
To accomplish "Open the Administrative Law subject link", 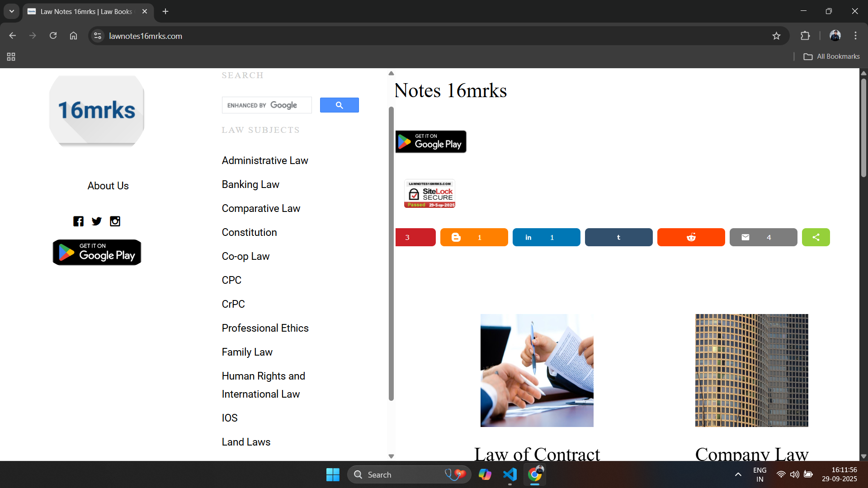I will (x=265, y=160).
